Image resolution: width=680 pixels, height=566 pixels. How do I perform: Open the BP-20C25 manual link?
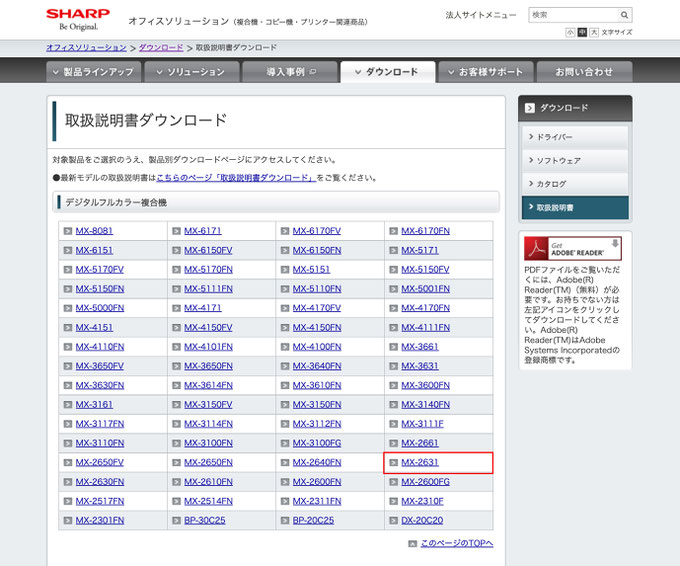coord(313,520)
